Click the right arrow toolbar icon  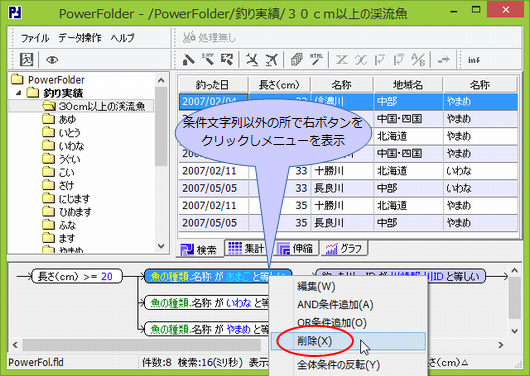point(443,60)
